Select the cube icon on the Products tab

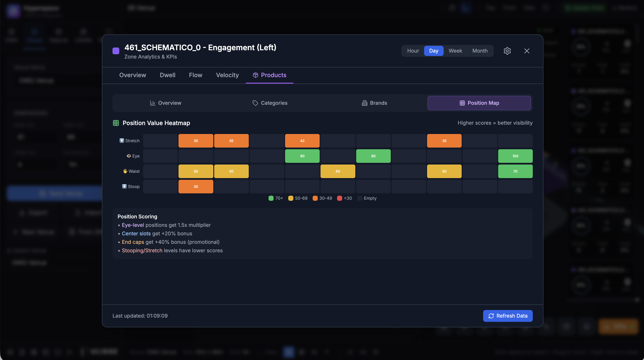(x=255, y=75)
